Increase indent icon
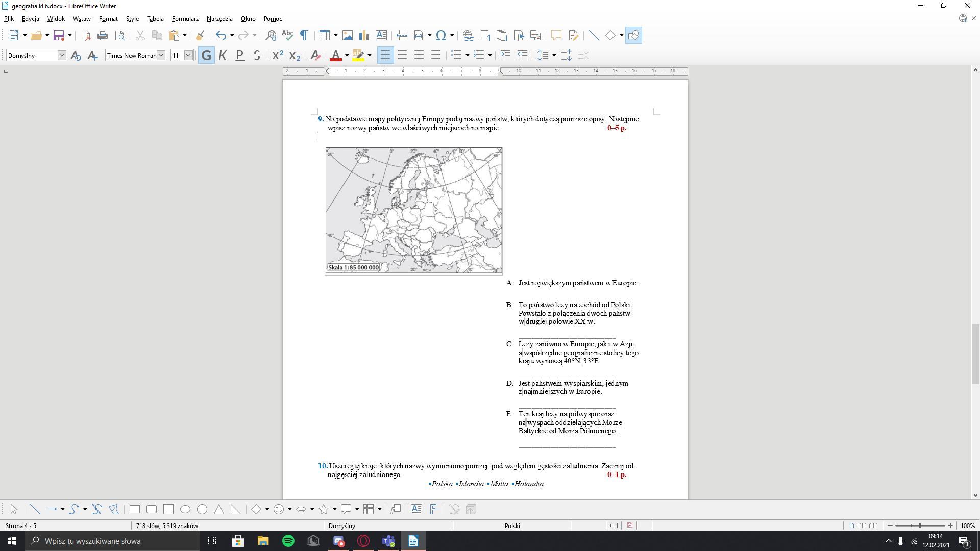 coord(505,55)
